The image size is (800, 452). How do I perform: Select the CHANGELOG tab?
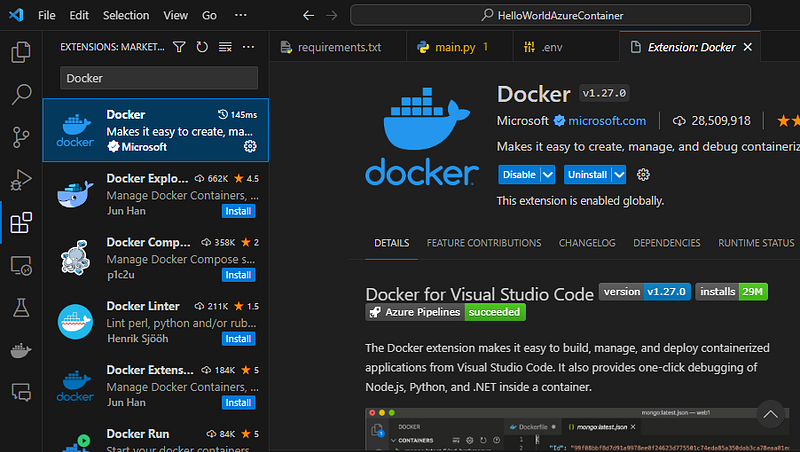click(587, 243)
